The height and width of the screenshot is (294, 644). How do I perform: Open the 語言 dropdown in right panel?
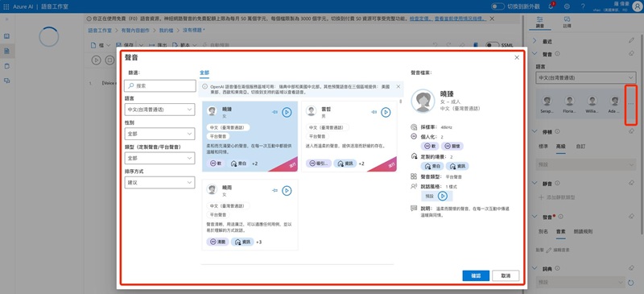click(586, 77)
